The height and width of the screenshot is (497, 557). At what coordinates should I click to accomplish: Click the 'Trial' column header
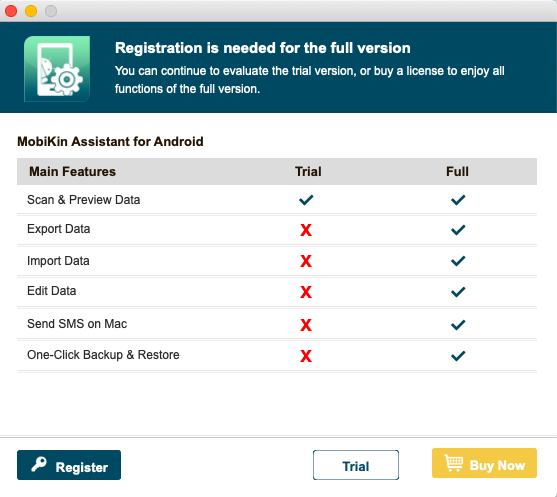point(308,172)
